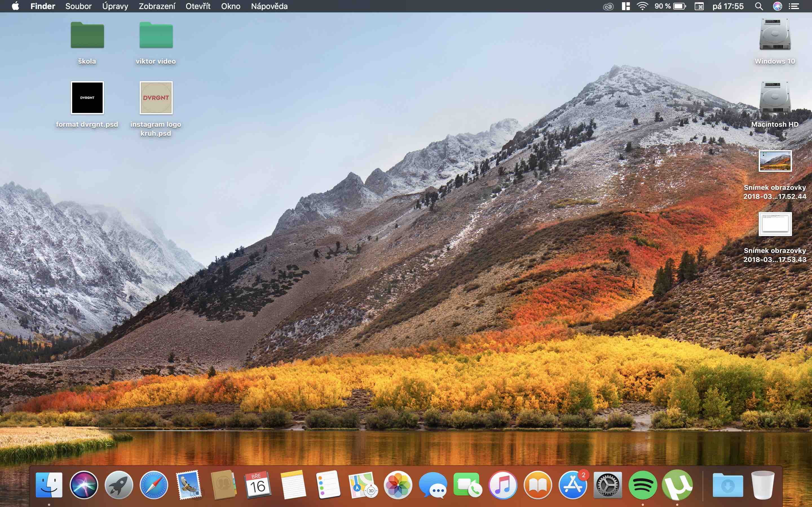The image size is (812, 507).
Task: Open Launchpad rocket icon
Action: click(x=119, y=485)
